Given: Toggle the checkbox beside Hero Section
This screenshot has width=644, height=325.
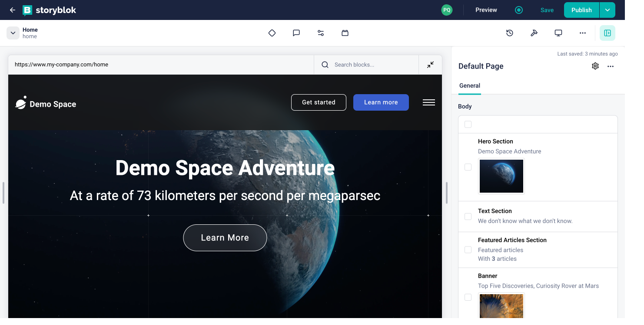Looking at the screenshot, I should [468, 167].
